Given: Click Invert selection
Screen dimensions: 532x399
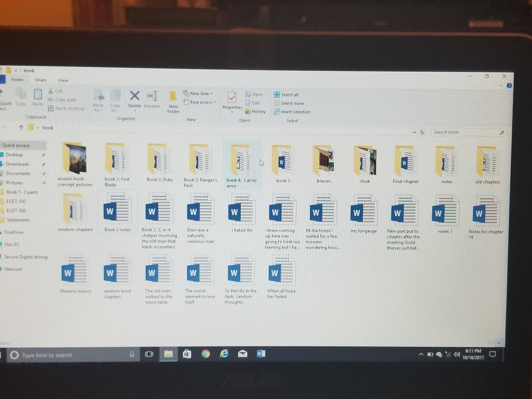Looking at the screenshot, I should (292, 112).
